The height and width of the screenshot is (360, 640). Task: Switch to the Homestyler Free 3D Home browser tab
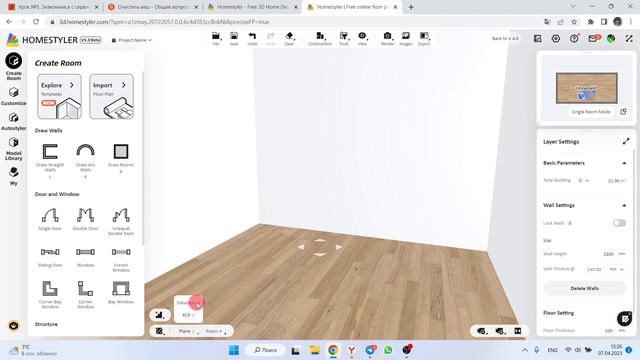click(253, 7)
